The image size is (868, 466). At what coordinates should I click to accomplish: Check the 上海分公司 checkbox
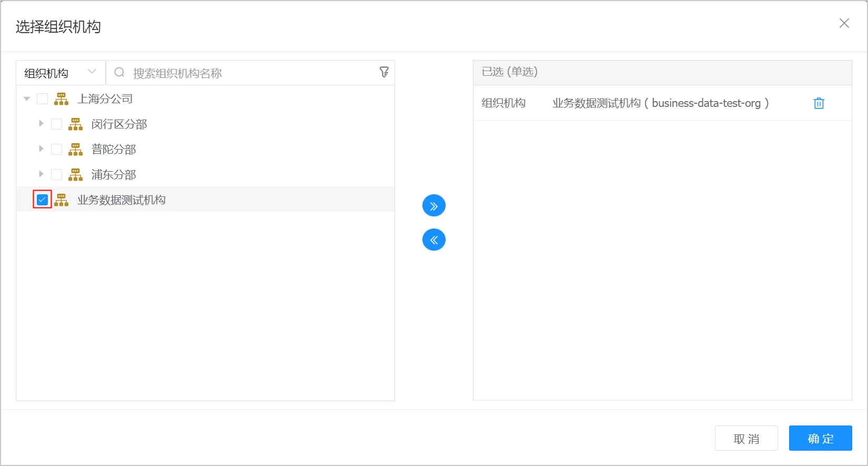(43, 99)
